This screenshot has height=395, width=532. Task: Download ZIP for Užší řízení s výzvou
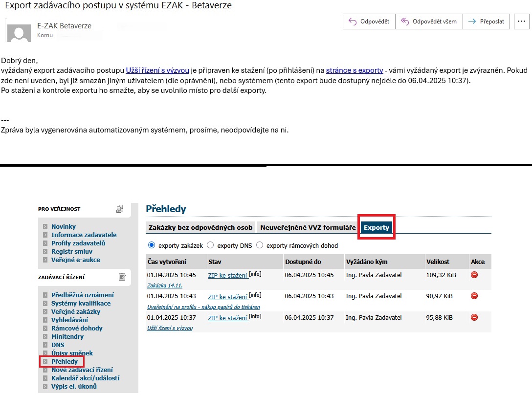227,318
